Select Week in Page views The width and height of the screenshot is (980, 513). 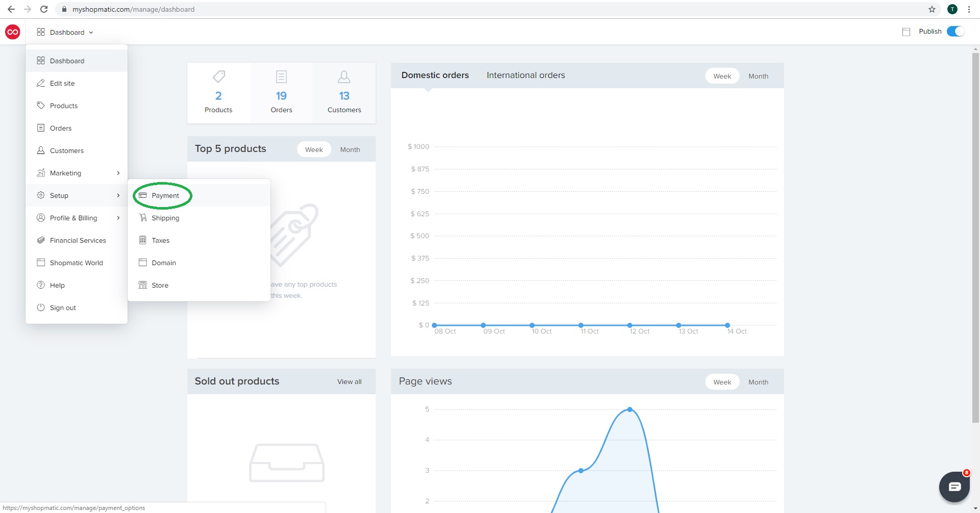[x=722, y=382]
